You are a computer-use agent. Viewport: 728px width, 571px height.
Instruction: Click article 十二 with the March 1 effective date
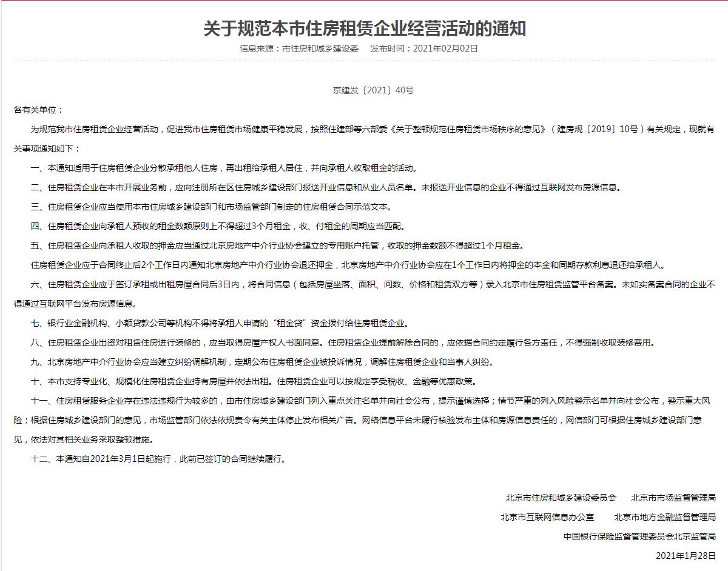pos(158,459)
